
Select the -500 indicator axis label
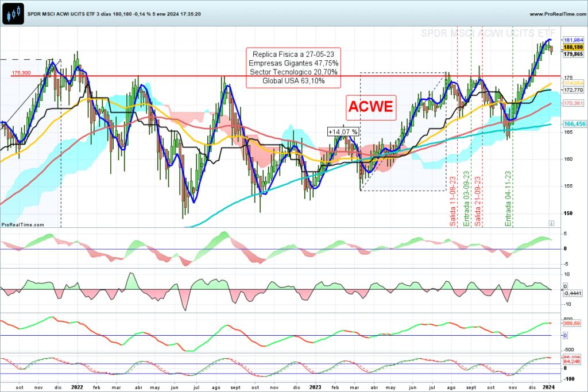click(568, 350)
